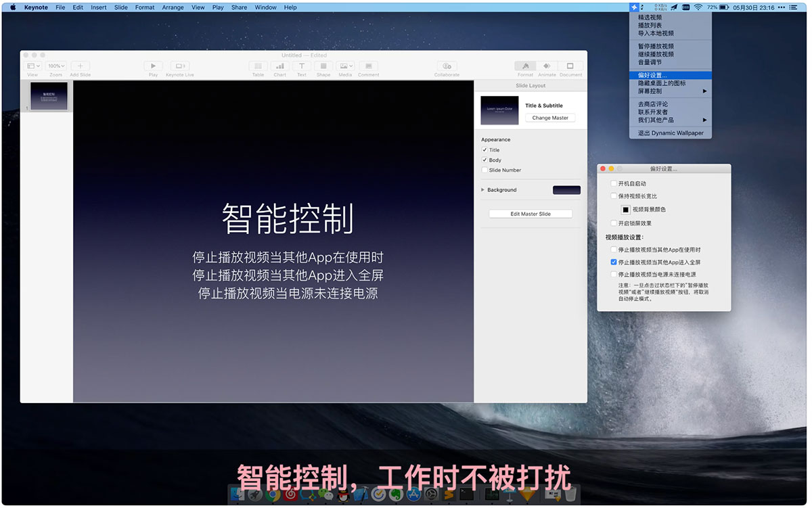Click the Text box toolbar icon

[x=302, y=66]
